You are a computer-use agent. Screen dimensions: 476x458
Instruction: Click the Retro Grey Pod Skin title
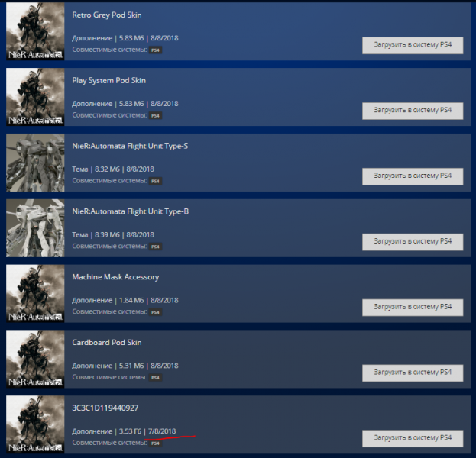coord(107,15)
